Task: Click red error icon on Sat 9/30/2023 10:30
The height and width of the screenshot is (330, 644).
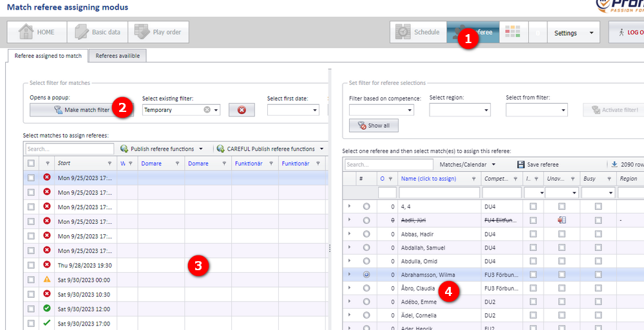Action: coord(47,293)
